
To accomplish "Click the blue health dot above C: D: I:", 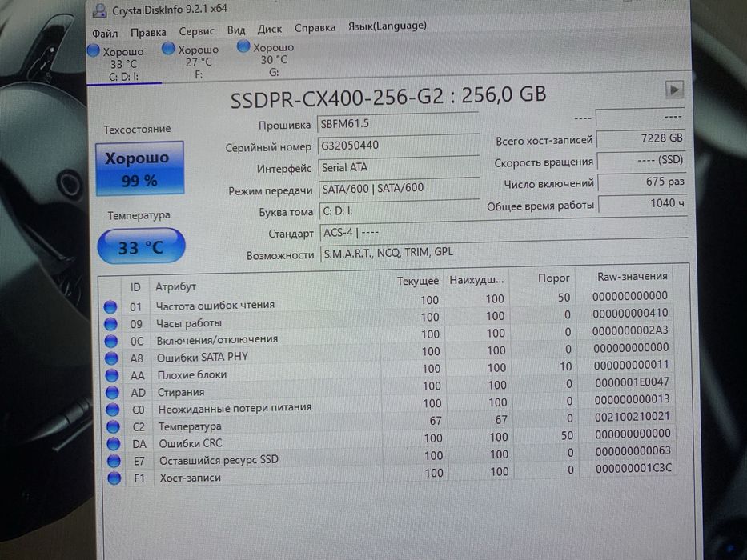I will pyautogui.click(x=94, y=50).
